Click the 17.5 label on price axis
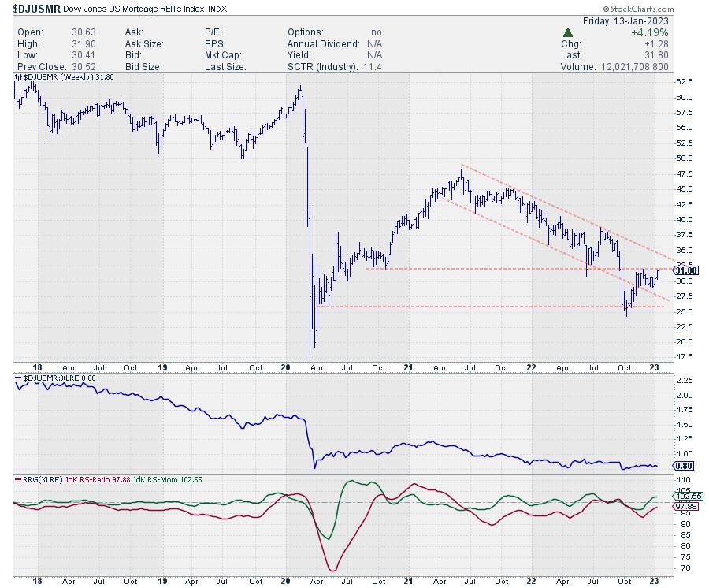709x588 pixels. click(684, 357)
